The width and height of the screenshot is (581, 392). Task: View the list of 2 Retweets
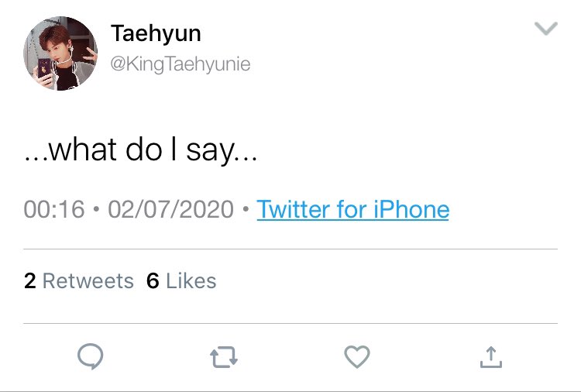[x=78, y=280]
